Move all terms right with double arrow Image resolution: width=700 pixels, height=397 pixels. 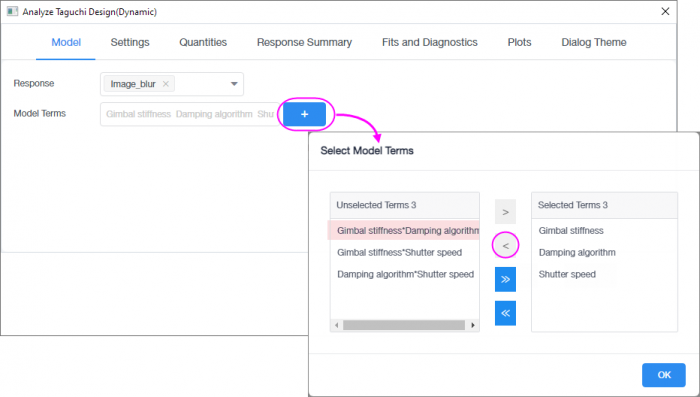pos(505,280)
